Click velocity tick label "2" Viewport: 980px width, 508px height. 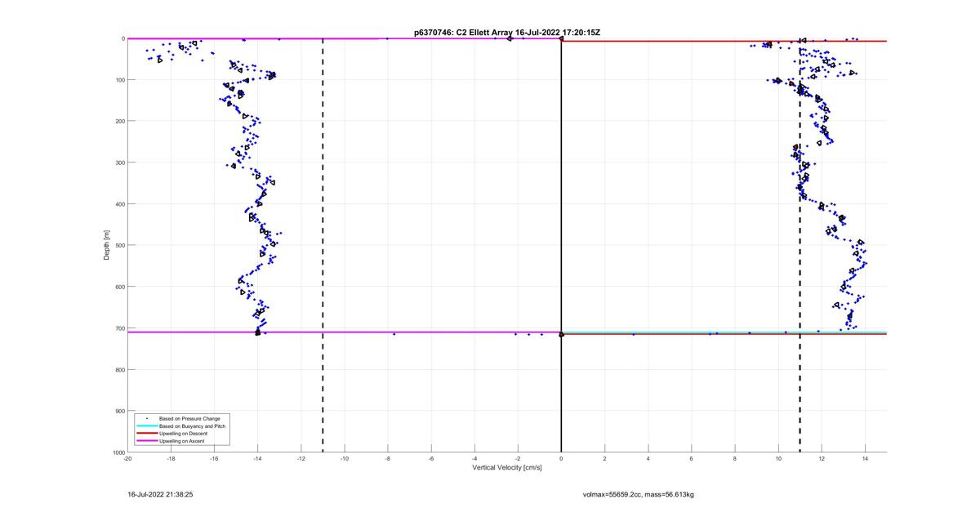coord(604,459)
